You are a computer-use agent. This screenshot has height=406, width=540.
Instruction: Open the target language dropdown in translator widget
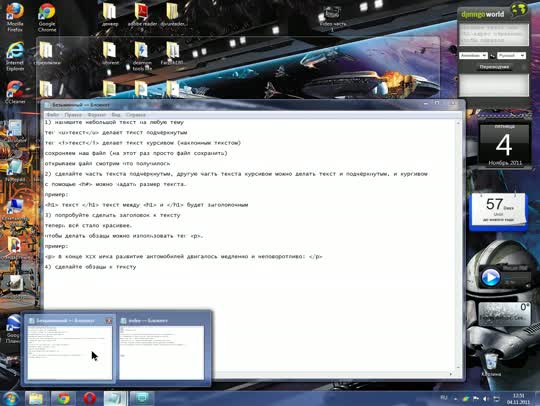[x=511, y=55]
